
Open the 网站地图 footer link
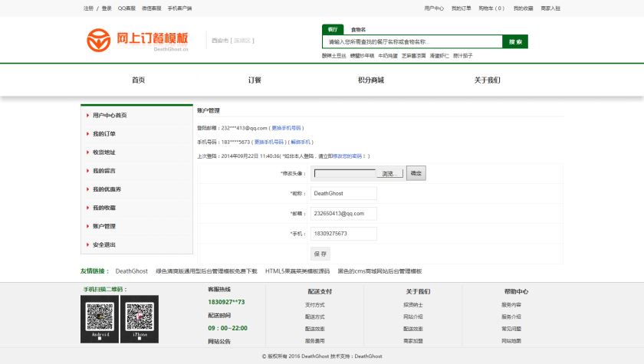pyautogui.click(x=511, y=341)
